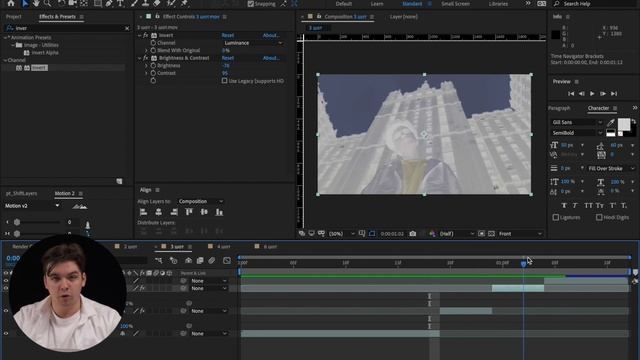
Task: Select the Puppet Pin tool
Action: tap(184, 3)
